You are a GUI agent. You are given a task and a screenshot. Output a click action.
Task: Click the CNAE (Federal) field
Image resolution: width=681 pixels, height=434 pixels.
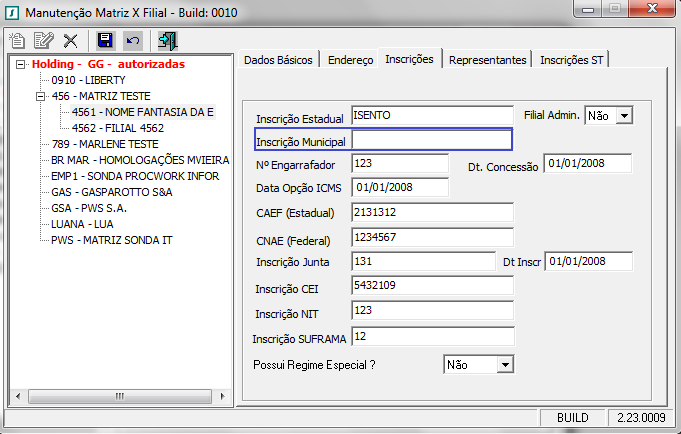(432, 238)
